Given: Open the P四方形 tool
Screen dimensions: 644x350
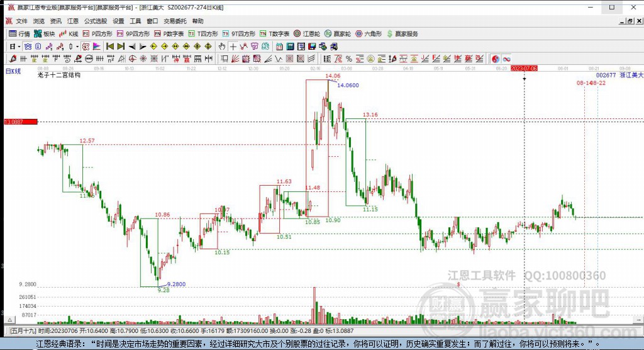Looking at the screenshot, I should [97, 34].
